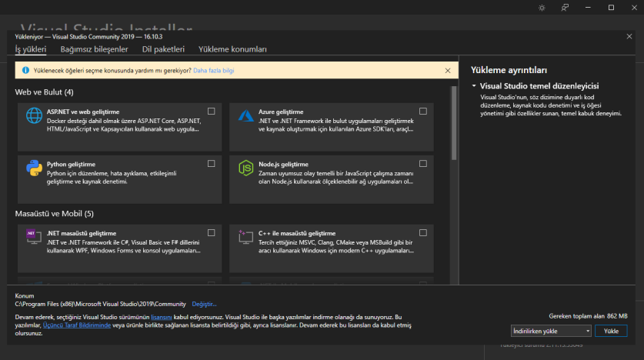The width and height of the screenshot is (644, 360).
Task: Click the Azure logo icon
Action: click(246, 115)
